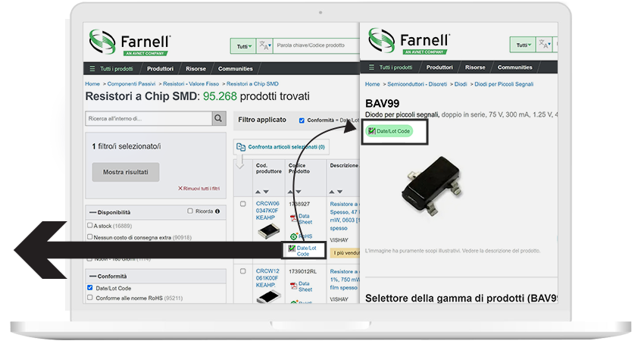Check Conforme alle norme RoHS checkbox
This screenshot has height=344, width=644.
[90, 298]
